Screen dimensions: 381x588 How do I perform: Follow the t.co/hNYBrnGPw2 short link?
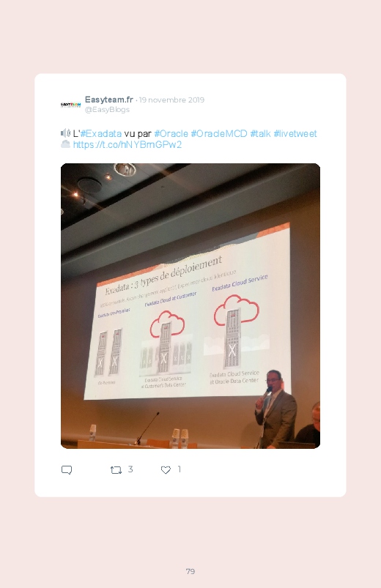(127, 145)
